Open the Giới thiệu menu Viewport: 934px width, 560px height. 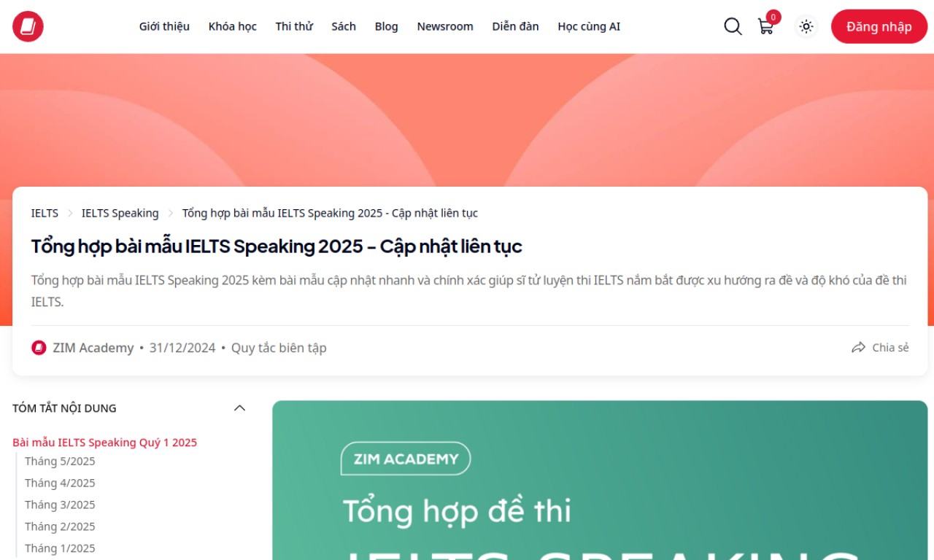point(164,26)
